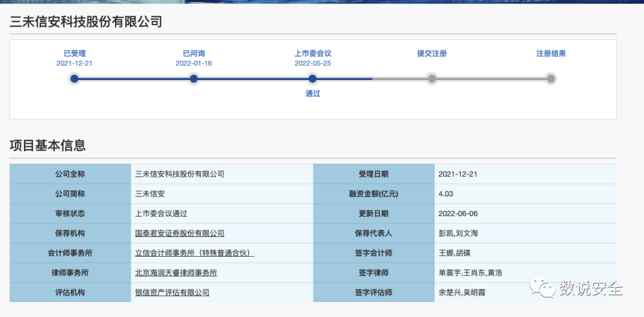The image size is (644, 317).
Task: Open the 国泰君安证券股份有限公司 link
Action: click(180, 233)
